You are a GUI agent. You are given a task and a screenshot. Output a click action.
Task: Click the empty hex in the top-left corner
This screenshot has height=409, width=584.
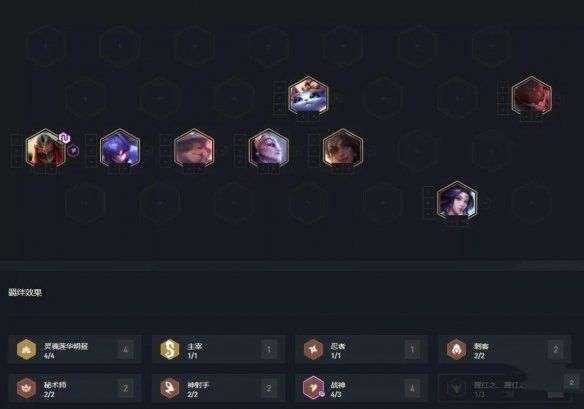[45, 46]
